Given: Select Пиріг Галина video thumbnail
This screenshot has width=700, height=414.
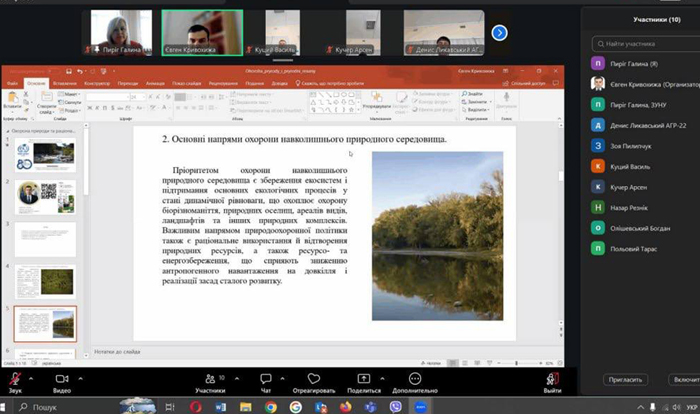Looking at the screenshot, I should pyautogui.click(x=121, y=33).
